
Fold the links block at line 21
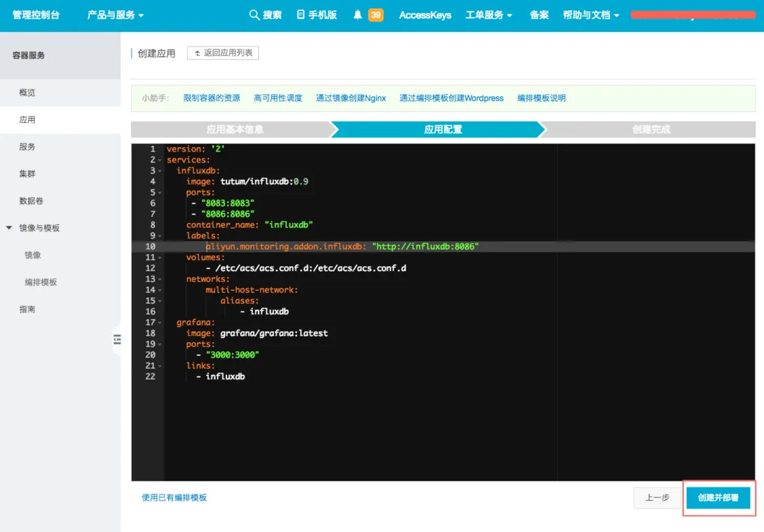point(159,366)
